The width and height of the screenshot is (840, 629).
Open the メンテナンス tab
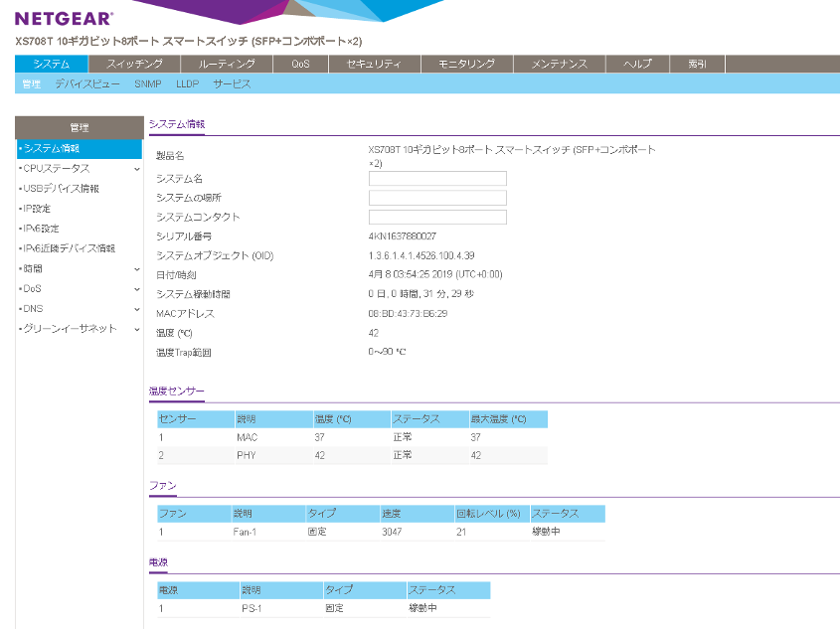557,63
